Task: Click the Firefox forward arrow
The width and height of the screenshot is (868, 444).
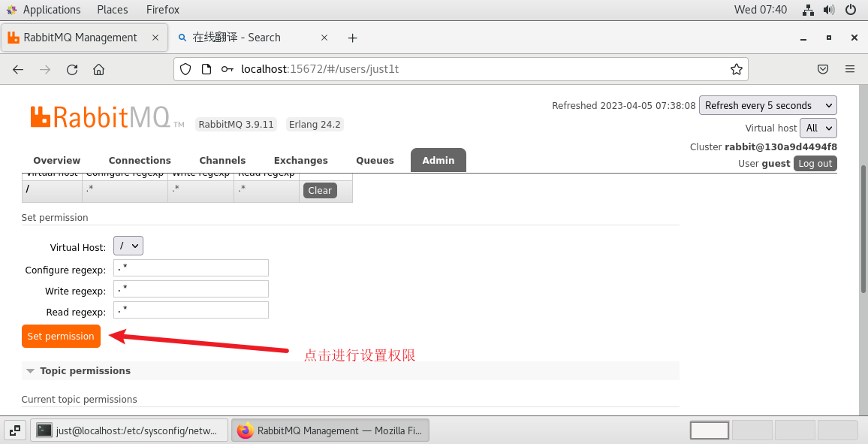Action: (45, 69)
